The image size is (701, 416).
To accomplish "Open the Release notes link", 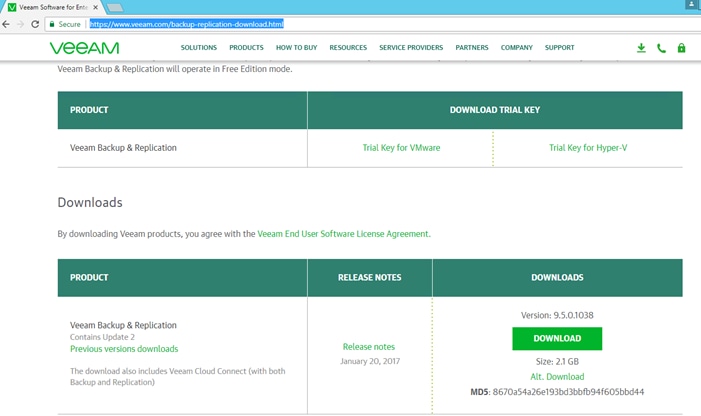I will [x=369, y=346].
